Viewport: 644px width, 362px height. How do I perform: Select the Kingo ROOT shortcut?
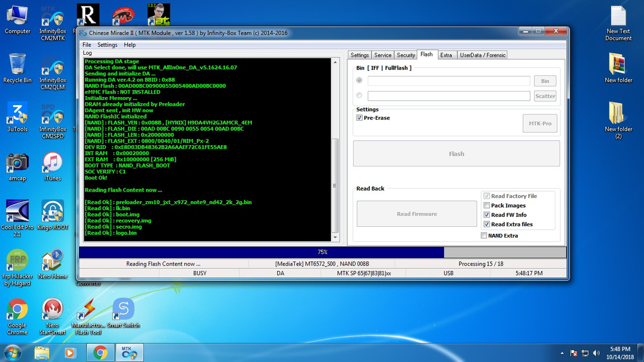pyautogui.click(x=52, y=215)
